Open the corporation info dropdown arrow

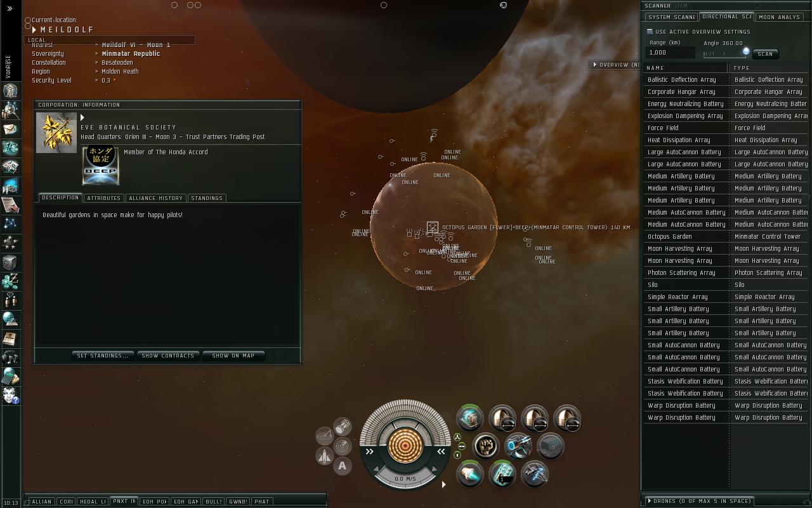tap(82, 117)
